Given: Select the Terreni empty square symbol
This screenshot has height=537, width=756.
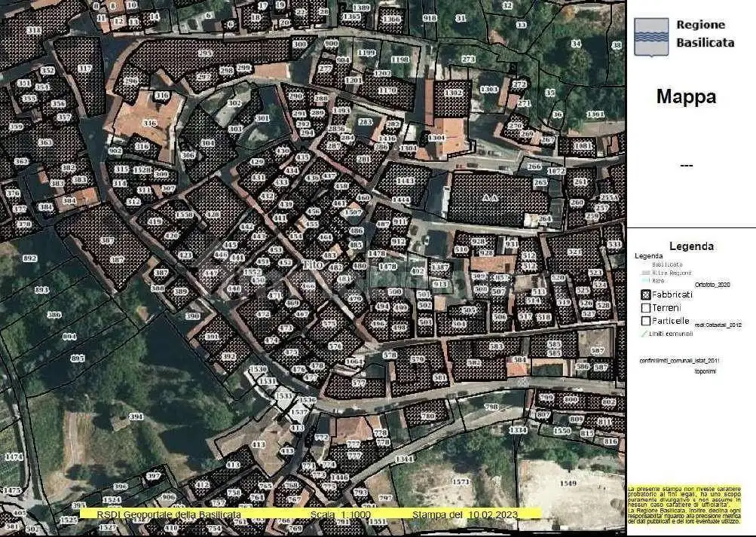Looking at the screenshot, I should coord(645,308).
